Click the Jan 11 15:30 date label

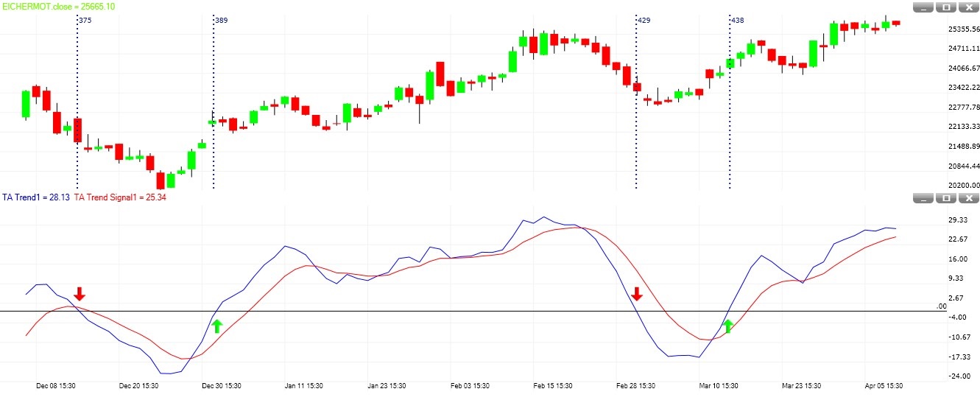coord(306,385)
